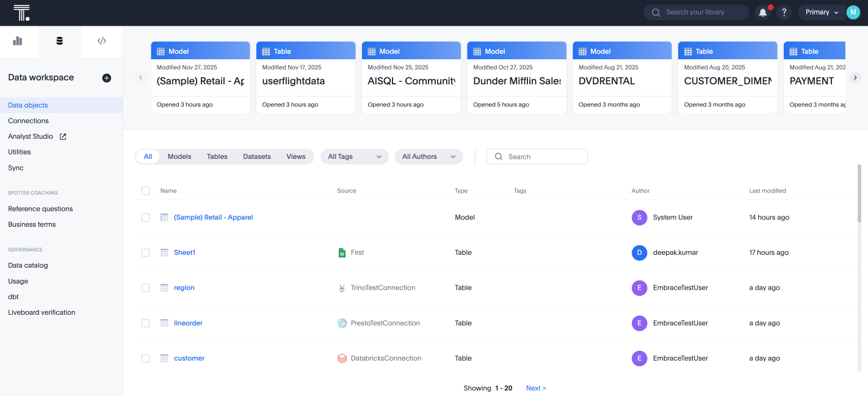Check the select-all checkbox in the table header
The height and width of the screenshot is (396, 868).
click(x=145, y=190)
